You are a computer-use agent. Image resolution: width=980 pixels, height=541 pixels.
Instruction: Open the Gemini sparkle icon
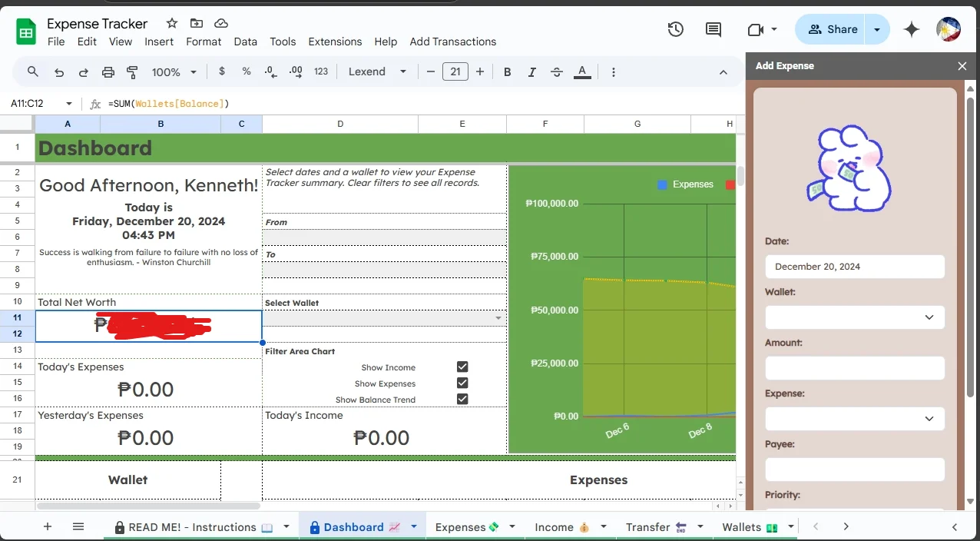pos(912,29)
